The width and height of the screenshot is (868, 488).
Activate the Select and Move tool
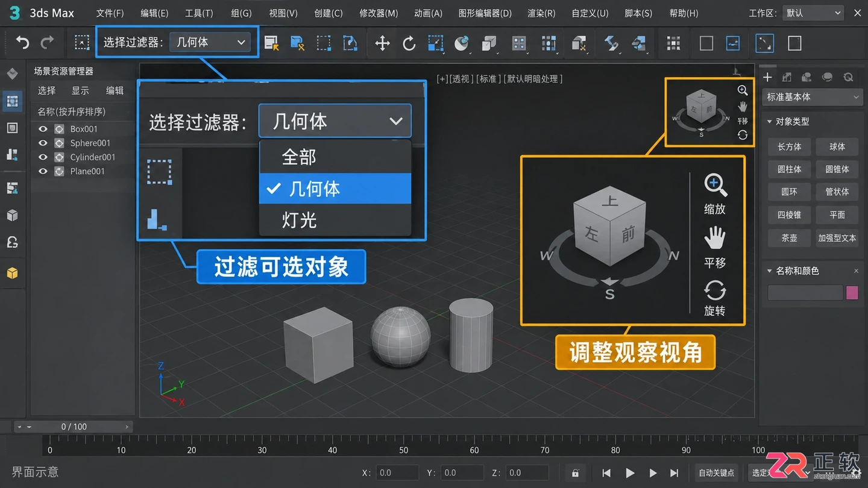click(x=382, y=43)
